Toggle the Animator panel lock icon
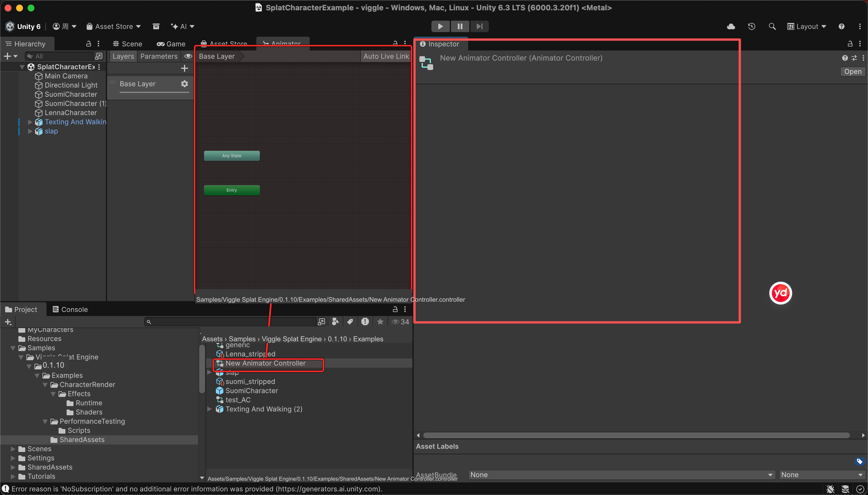 (x=395, y=43)
